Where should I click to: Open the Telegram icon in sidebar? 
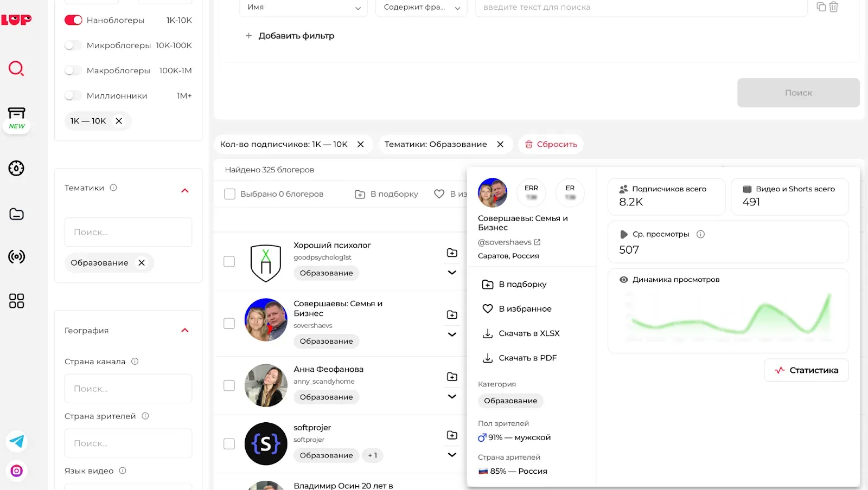click(x=17, y=441)
